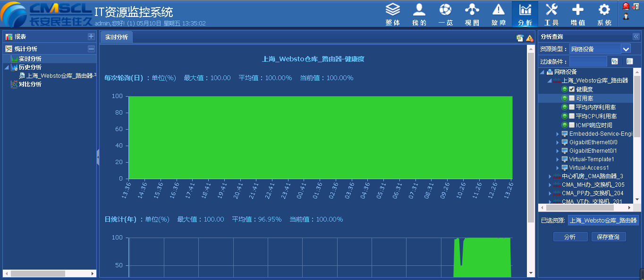Open the 工具 tools module

[551, 14]
